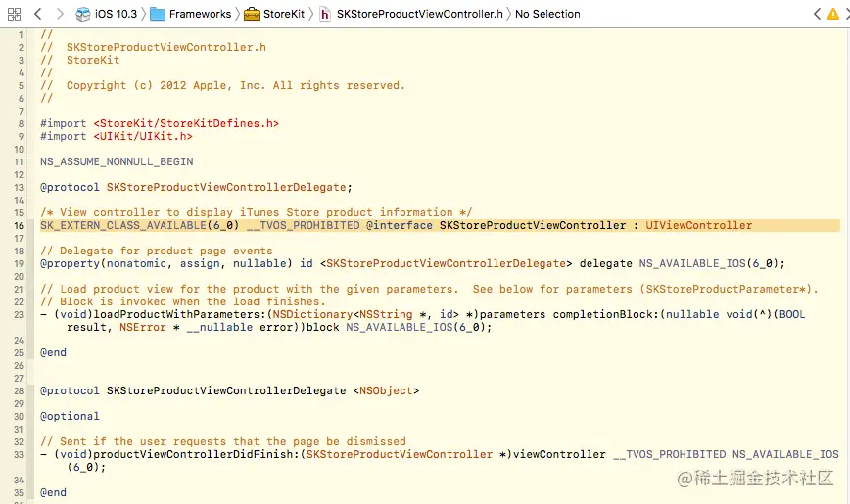Click the Copyright comment line

pos(223,85)
